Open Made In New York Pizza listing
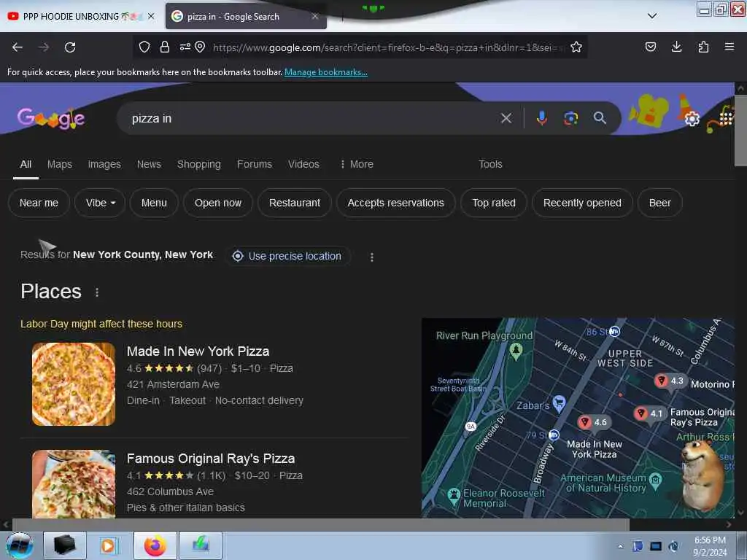Image resolution: width=747 pixels, height=560 pixels. coord(198,351)
